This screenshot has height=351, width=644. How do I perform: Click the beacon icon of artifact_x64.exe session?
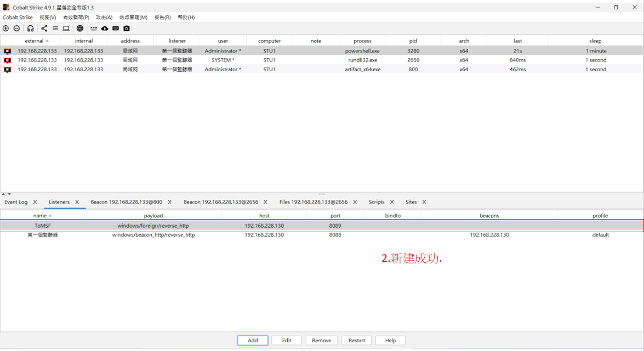tap(7, 70)
